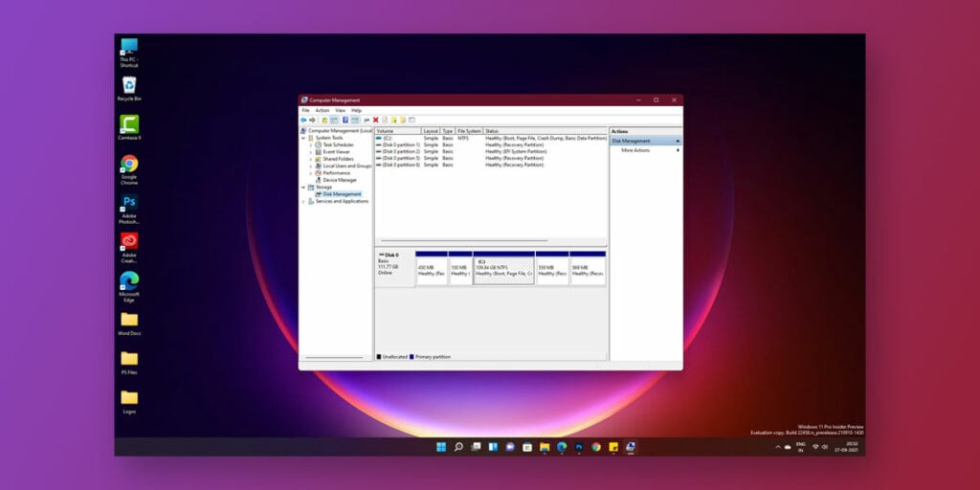This screenshot has width=980, height=490.
Task: Select the (Disk 0 partition 2) row
Action: 491,152
